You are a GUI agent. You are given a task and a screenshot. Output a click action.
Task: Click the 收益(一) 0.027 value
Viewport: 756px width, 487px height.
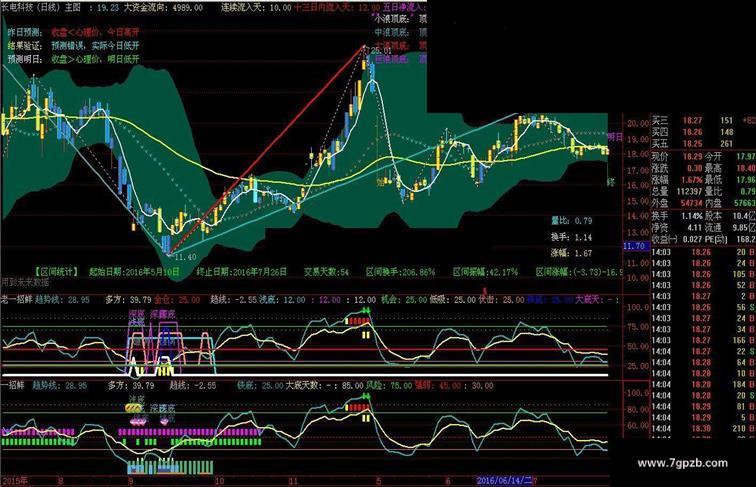point(677,239)
